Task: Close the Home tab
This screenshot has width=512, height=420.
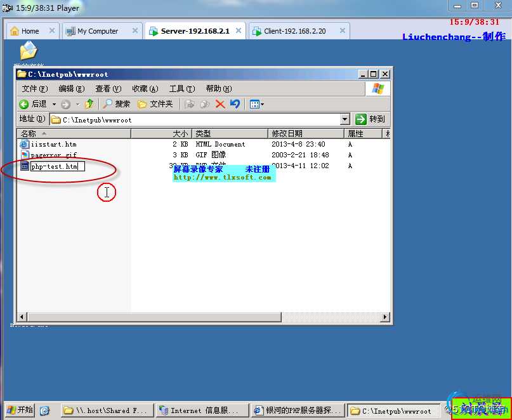Action: [51, 30]
